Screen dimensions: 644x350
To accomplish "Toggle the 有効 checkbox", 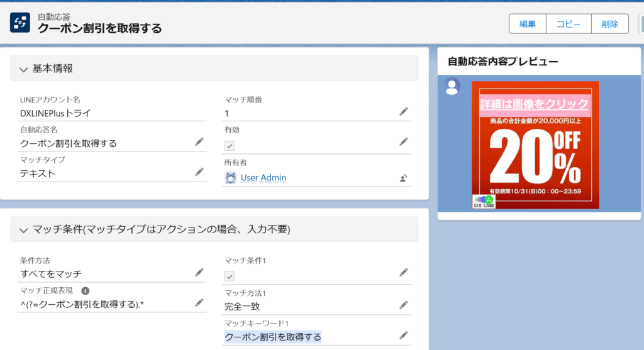I will (x=230, y=145).
